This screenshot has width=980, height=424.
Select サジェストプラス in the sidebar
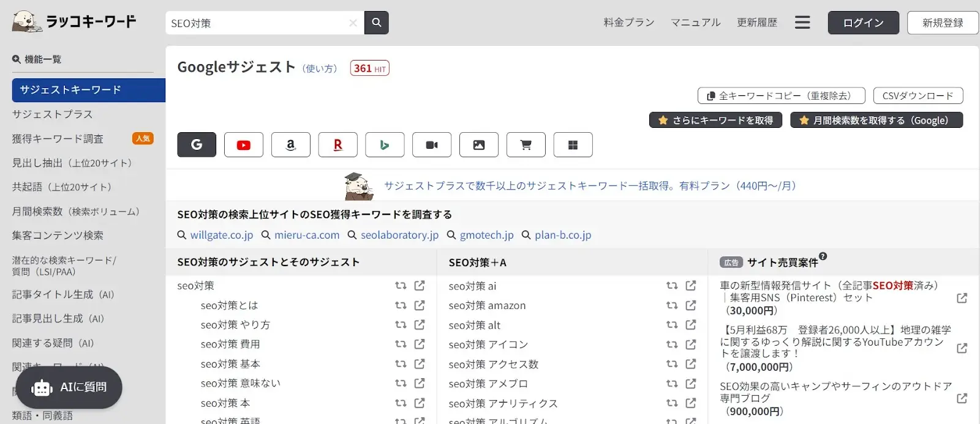pos(53,114)
